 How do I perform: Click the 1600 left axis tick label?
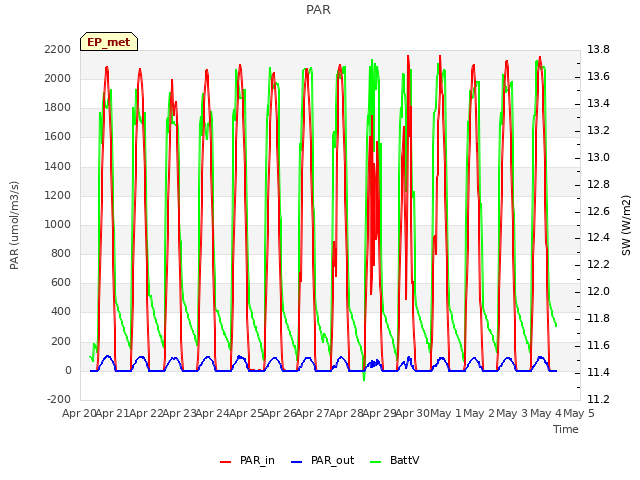pyautogui.click(x=58, y=137)
